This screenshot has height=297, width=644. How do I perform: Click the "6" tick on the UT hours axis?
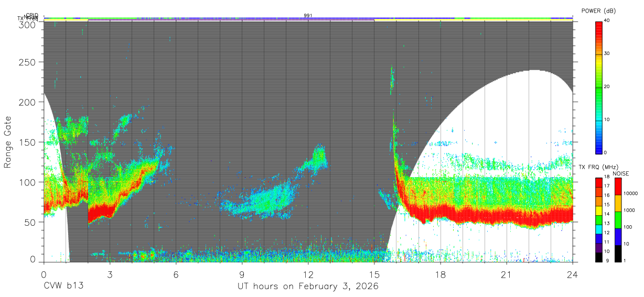point(176,274)
